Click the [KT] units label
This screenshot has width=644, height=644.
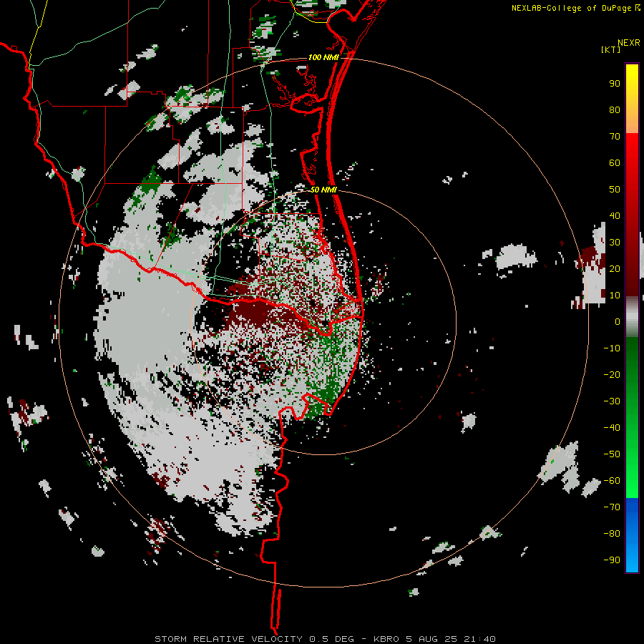(611, 49)
